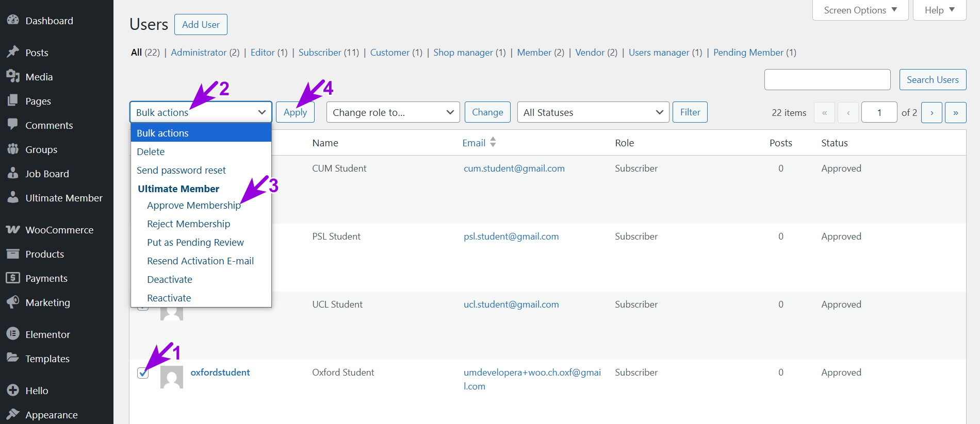Go to last page of users
980x424 pixels.
pyautogui.click(x=955, y=112)
